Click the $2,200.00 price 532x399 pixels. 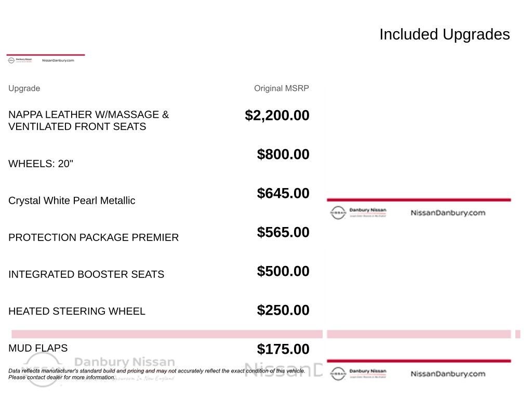pyautogui.click(x=277, y=115)
